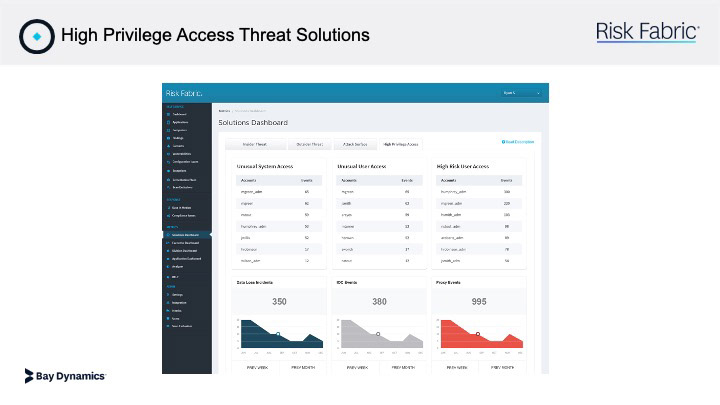This screenshot has width=720, height=405.
Task: Click the Unusual System Access heading
Action: (264, 166)
